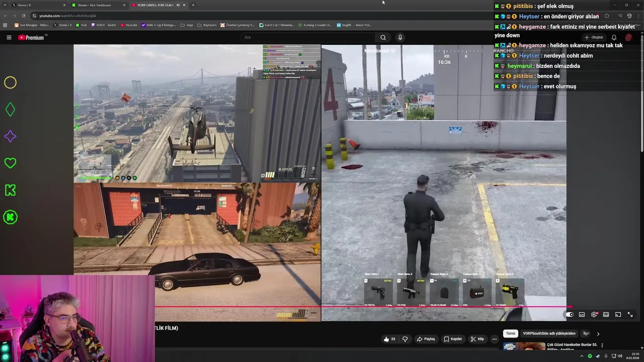Start voice search with the microphone icon
This screenshot has width=644, height=362.
click(x=400, y=37)
